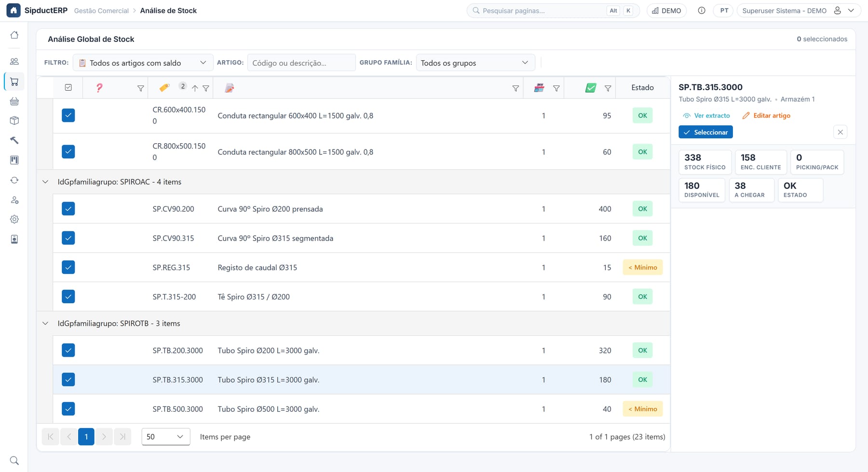The height and width of the screenshot is (472, 868).
Task: Focus the Artigo code or description field
Action: [301, 63]
